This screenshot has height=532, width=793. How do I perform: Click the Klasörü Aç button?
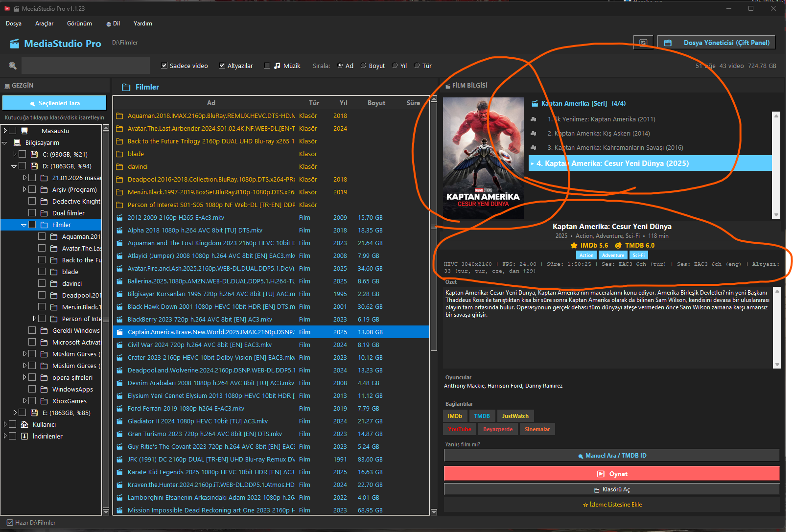[x=612, y=489]
